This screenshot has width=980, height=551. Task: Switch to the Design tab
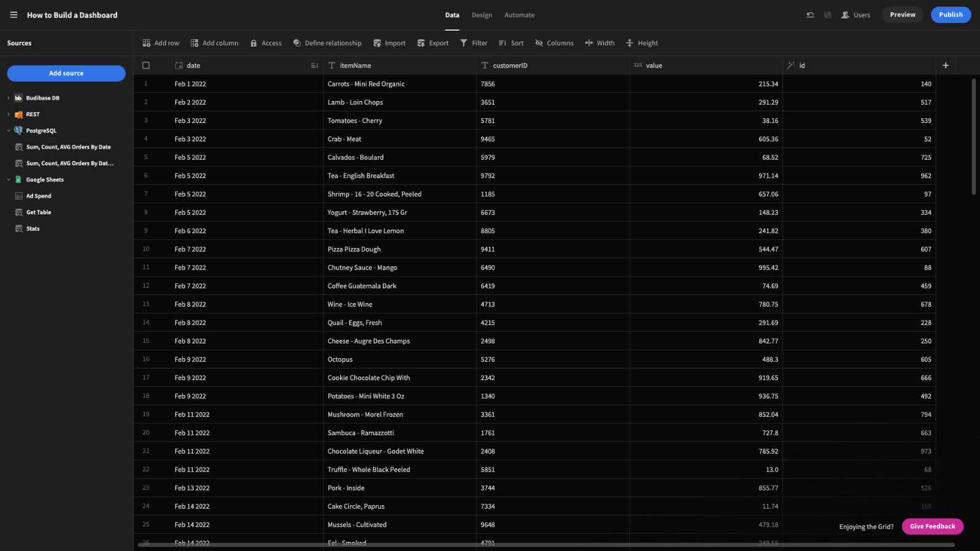tap(482, 15)
